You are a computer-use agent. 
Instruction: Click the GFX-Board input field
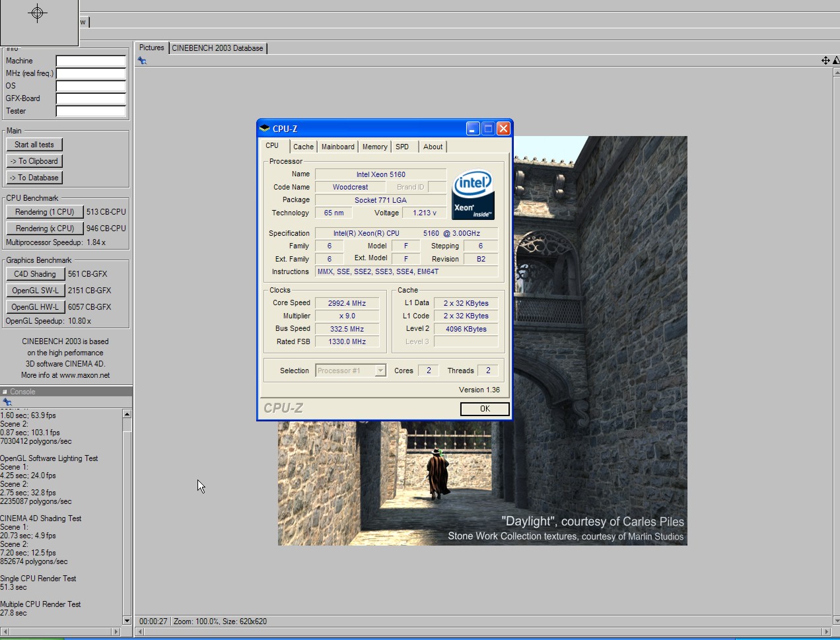point(91,98)
